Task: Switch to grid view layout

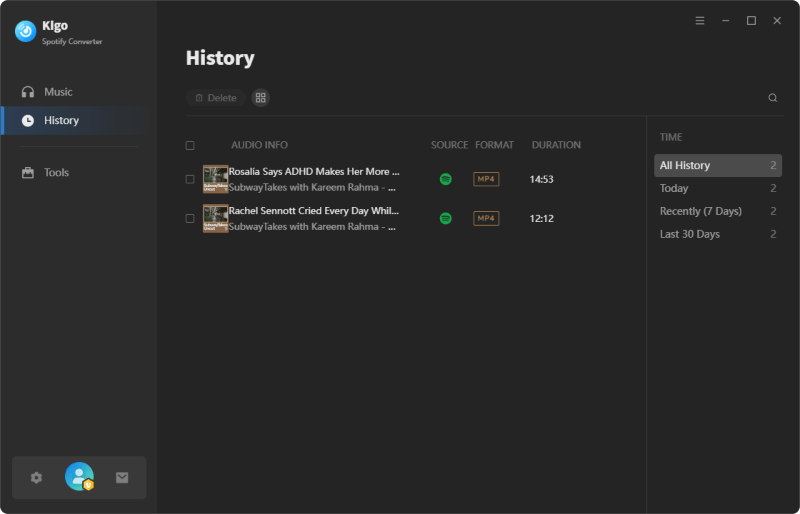Action: point(261,97)
